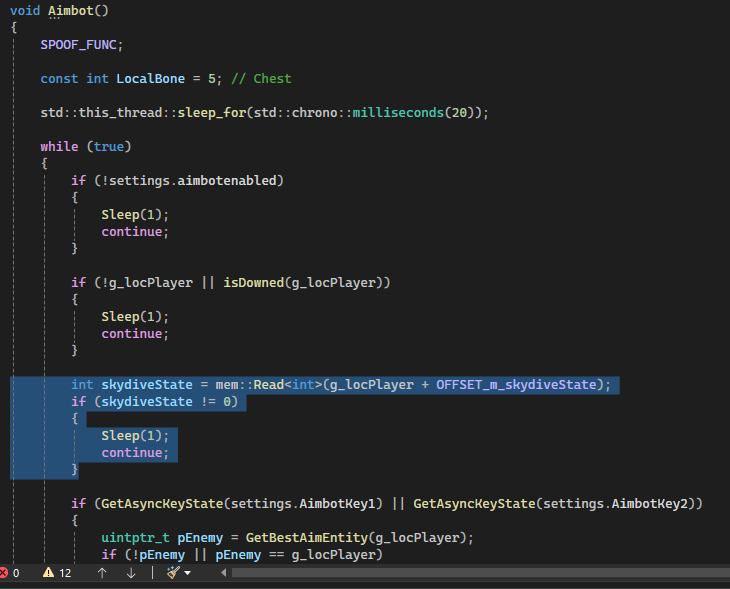The width and height of the screenshot is (730, 589).
Task: Click settings.aimbotenabled condition
Action: point(193,181)
